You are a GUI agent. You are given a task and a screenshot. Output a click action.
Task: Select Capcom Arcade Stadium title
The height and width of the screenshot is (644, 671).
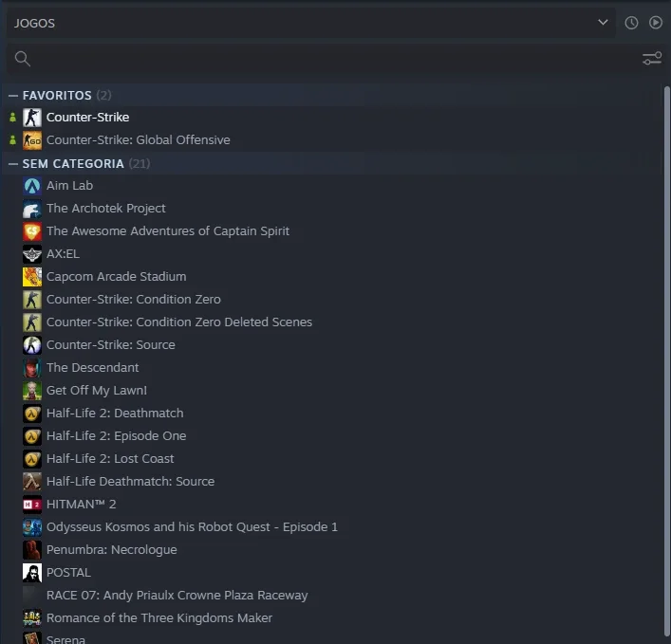(117, 276)
